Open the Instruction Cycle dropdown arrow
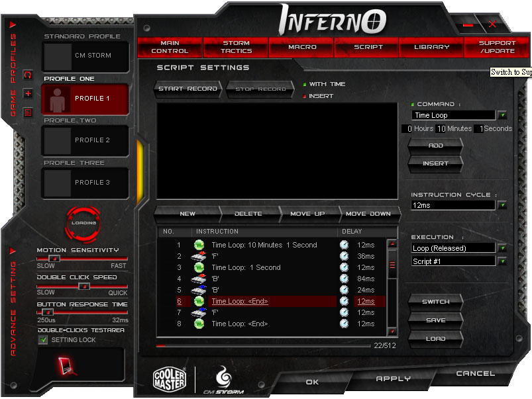Image resolution: width=532 pixels, height=399 pixels. pos(502,205)
